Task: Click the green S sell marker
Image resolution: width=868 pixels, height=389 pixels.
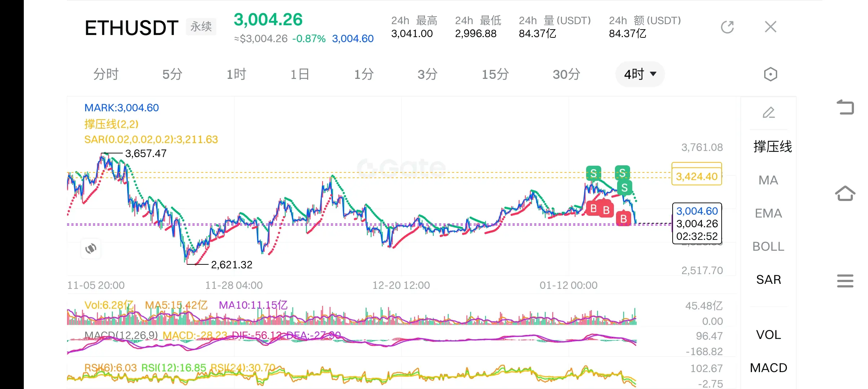Action: click(x=593, y=173)
